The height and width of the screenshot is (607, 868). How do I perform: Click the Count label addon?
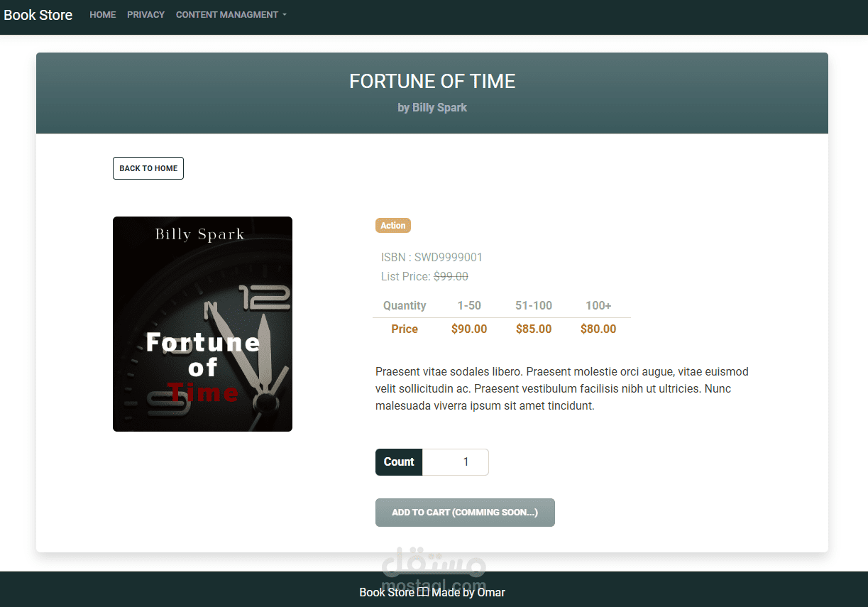(x=399, y=462)
